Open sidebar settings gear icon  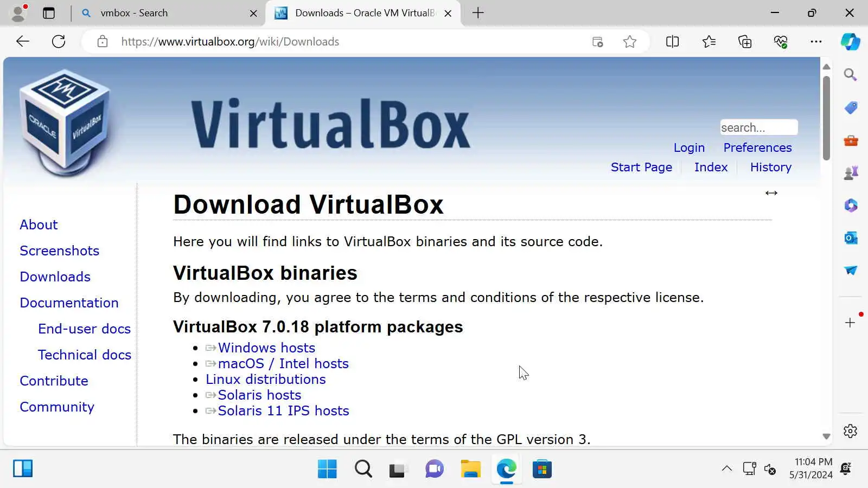click(850, 431)
